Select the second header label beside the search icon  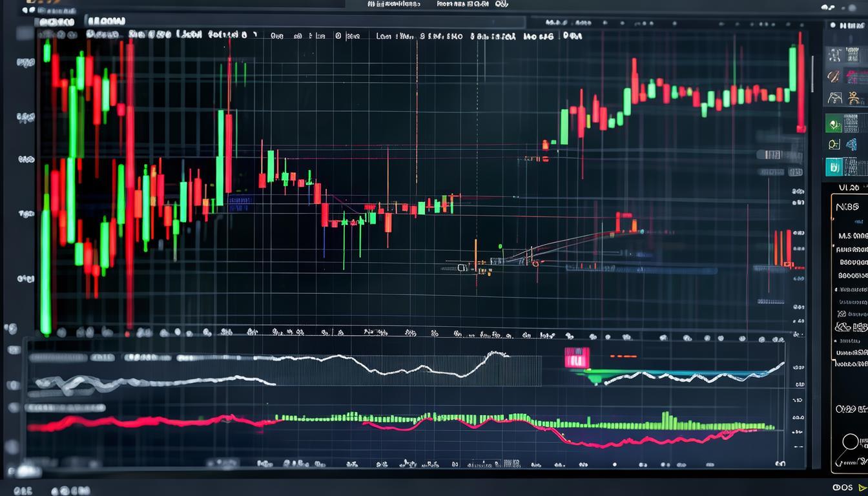coord(462,4)
